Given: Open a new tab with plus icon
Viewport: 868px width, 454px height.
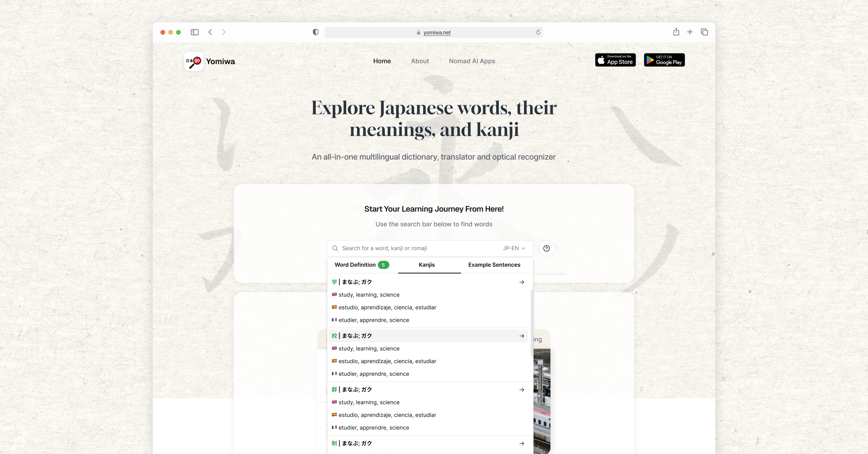Looking at the screenshot, I should [x=690, y=32].
